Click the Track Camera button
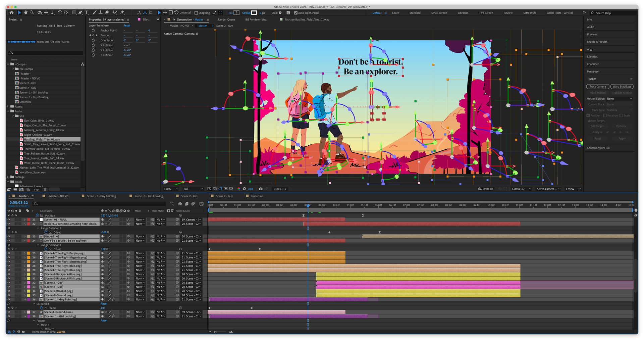 point(597,87)
